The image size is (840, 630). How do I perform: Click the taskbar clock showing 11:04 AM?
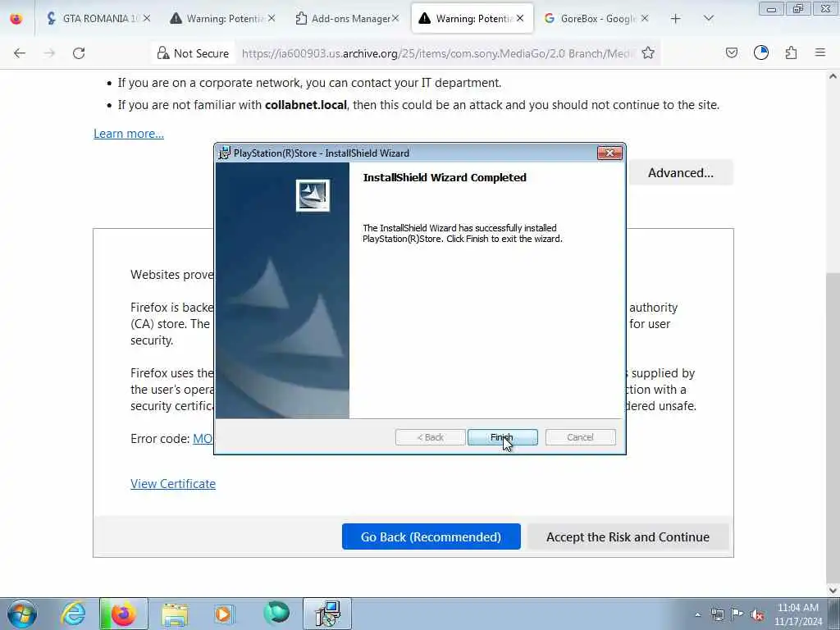tap(797, 614)
